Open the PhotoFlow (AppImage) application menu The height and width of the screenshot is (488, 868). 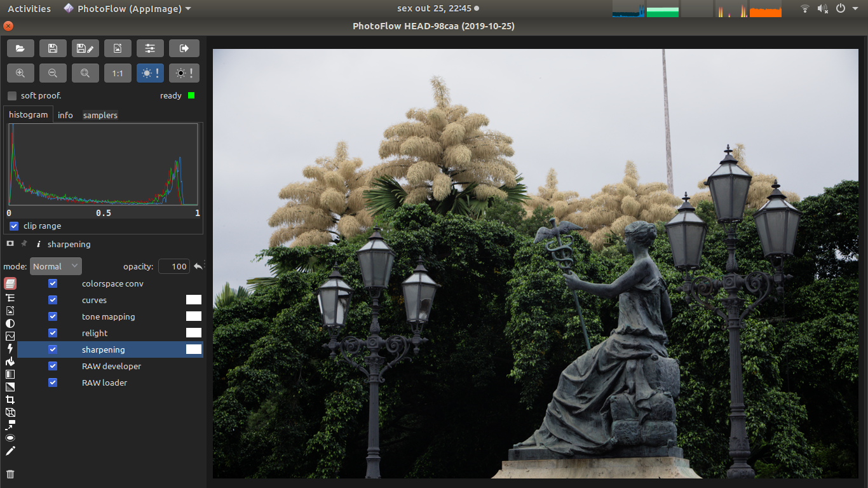click(x=127, y=9)
